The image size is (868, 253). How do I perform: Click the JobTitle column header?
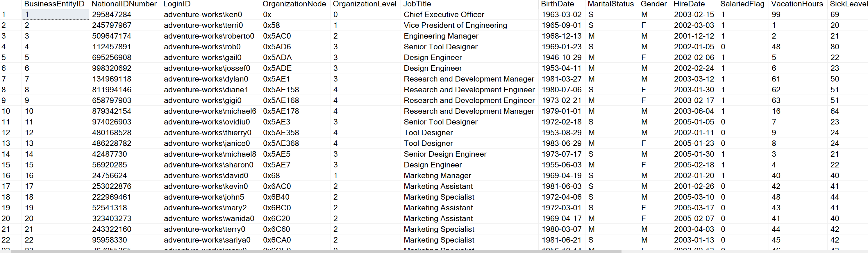[417, 4]
